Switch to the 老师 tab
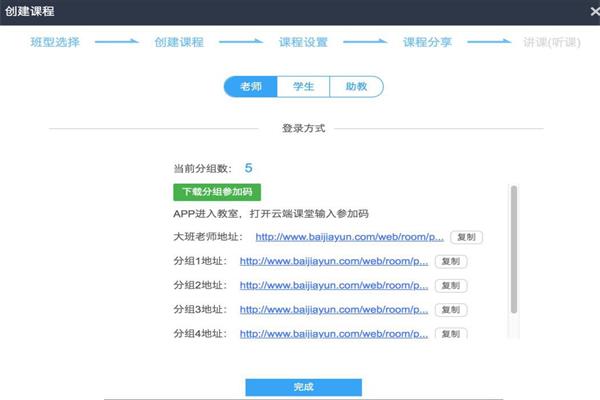The width and height of the screenshot is (600, 400). click(x=250, y=87)
